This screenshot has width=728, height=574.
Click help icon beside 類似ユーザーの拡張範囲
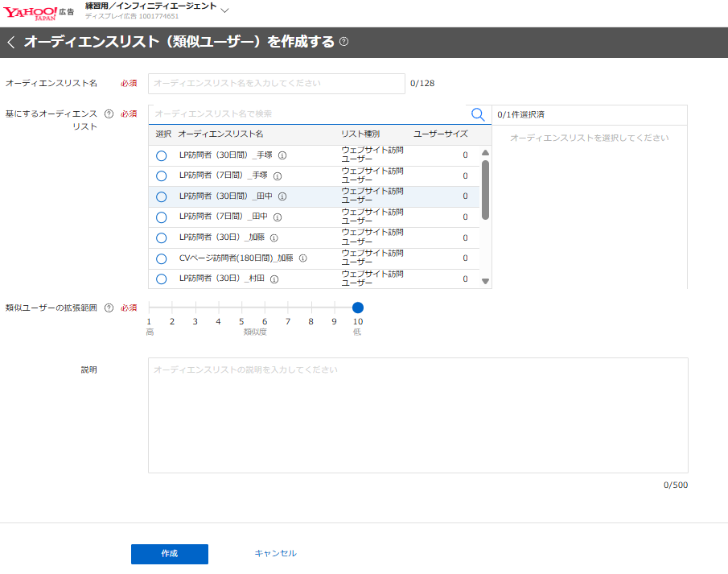tap(109, 308)
